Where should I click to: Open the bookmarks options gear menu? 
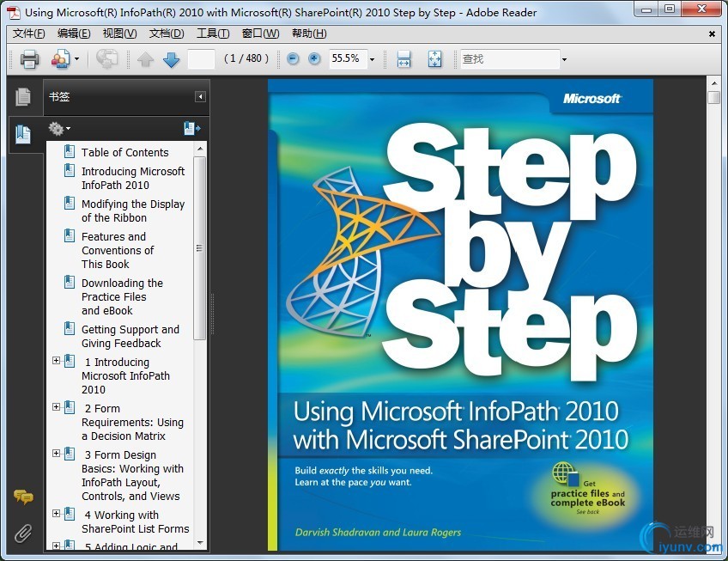coord(59,128)
